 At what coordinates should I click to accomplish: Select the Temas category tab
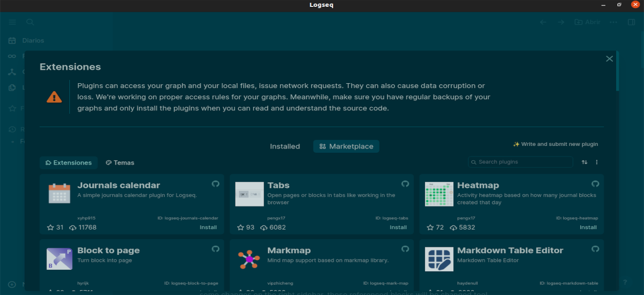click(120, 163)
